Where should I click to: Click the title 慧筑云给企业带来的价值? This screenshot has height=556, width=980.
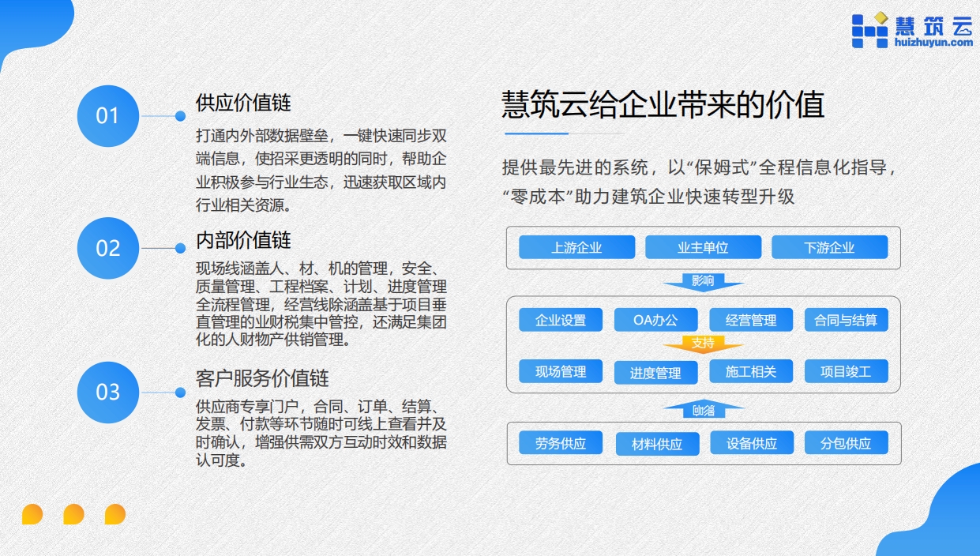[x=663, y=103]
